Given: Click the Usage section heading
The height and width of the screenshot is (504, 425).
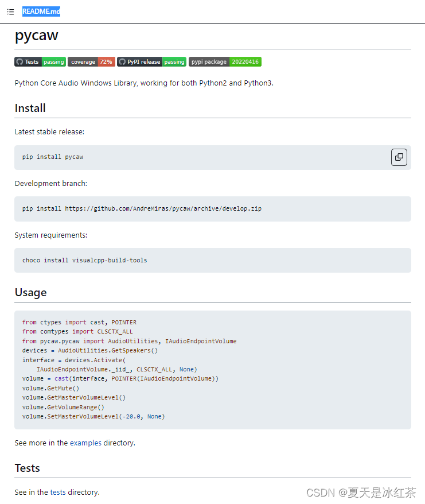Looking at the screenshot, I should point(31,293).
